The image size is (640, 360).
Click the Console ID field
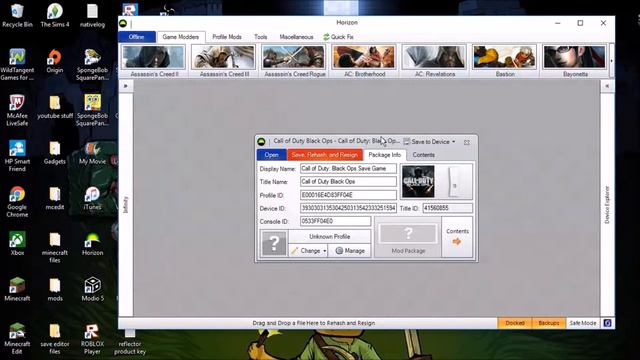coord(336,221)
